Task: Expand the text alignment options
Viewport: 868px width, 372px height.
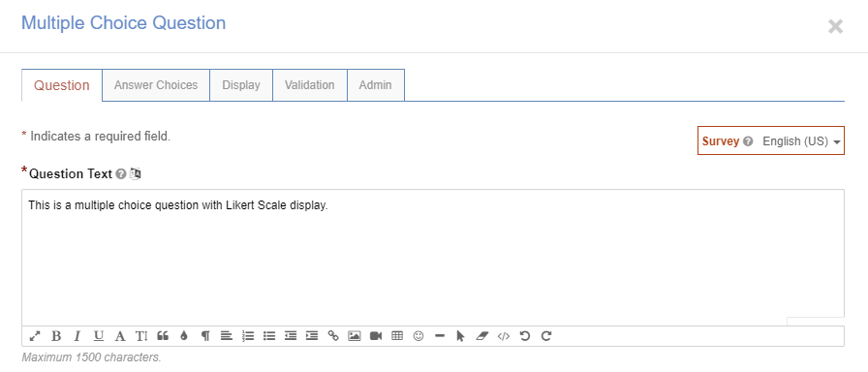Action: click(x=227, y=336)
